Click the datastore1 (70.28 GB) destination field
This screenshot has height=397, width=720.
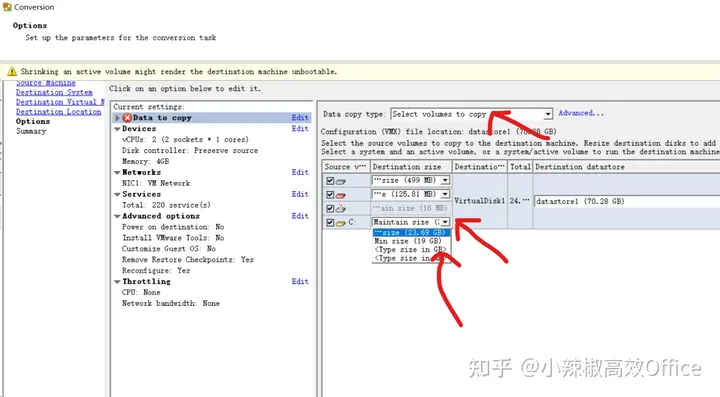[627, 201]
